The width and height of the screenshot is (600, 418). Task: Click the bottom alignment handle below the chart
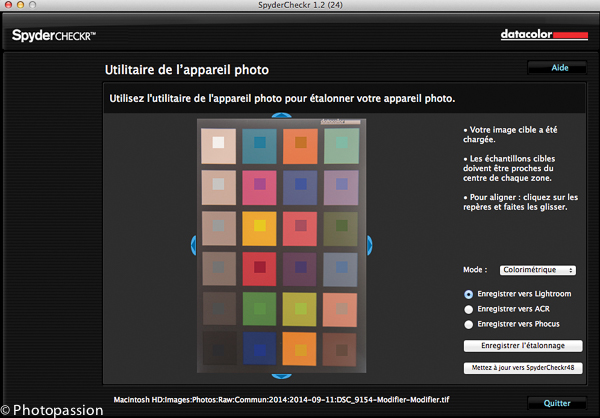(x=282, y=376)
